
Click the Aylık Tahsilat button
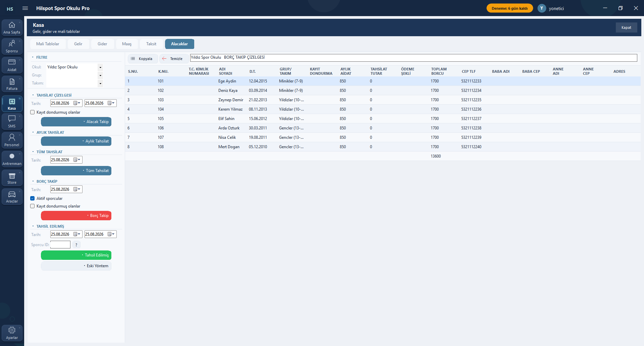pyautogui.click(x=76, y=141)
